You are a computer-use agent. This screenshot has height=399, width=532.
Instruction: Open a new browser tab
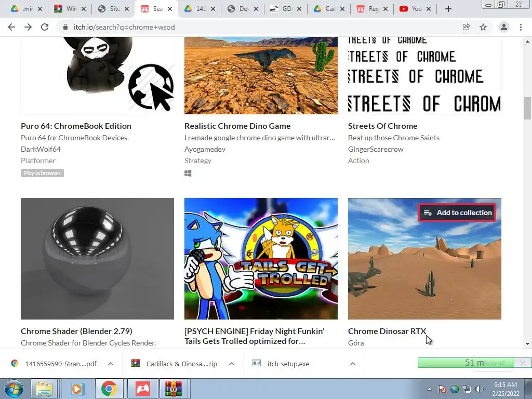448,9
